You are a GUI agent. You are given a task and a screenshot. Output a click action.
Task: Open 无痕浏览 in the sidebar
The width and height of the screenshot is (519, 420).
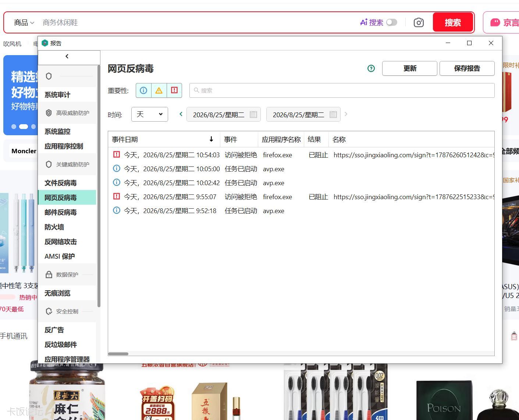coord(67,293)
